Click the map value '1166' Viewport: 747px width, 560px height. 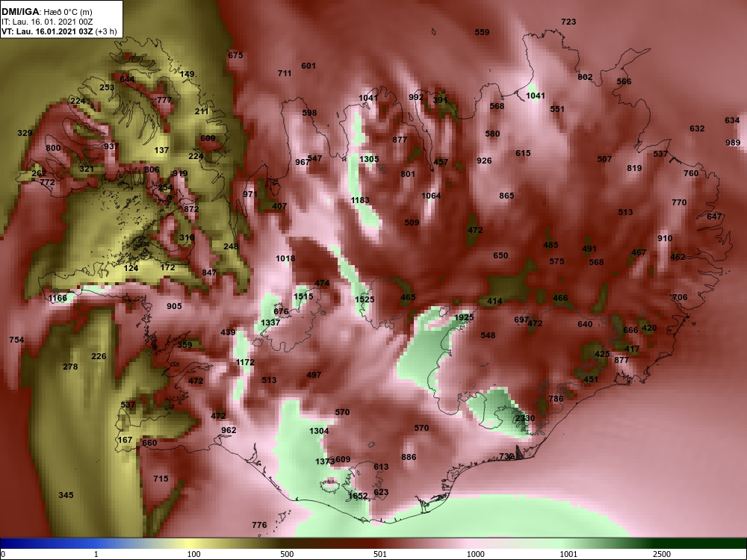[x=58, y=299]
